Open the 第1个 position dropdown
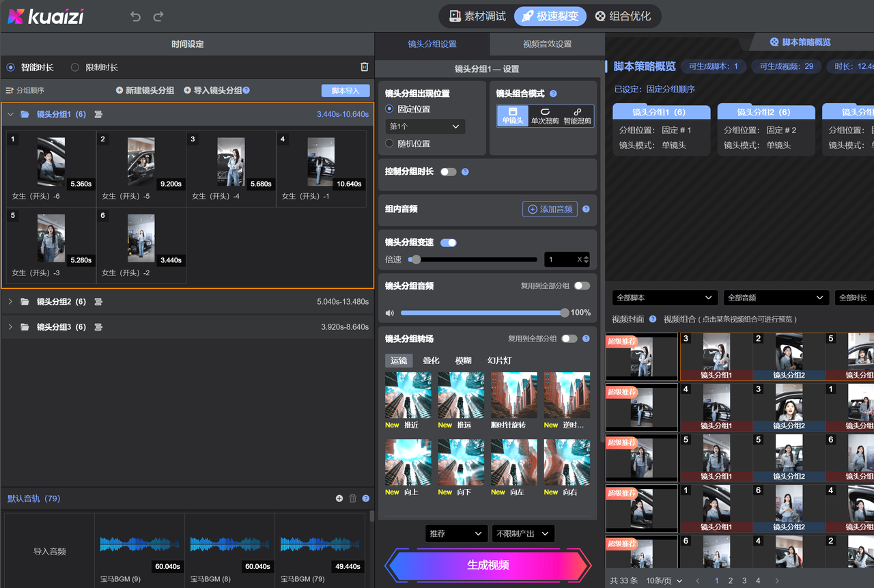This screenshot has height=588, width=874. 425,126
